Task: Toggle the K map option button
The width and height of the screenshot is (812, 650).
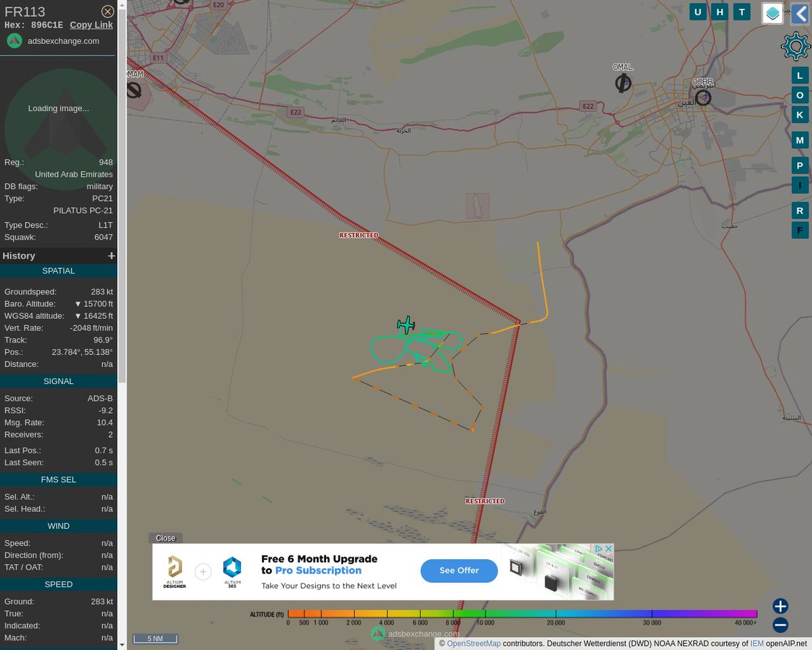Action: point(800,115)
